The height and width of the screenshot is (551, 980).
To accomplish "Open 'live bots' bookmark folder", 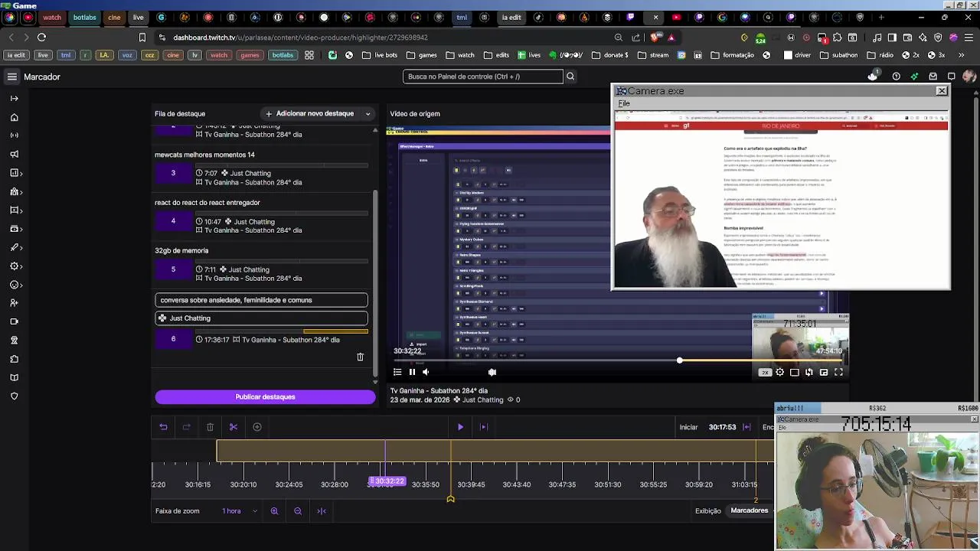I will pyautogui.click(x=380, y=55).
